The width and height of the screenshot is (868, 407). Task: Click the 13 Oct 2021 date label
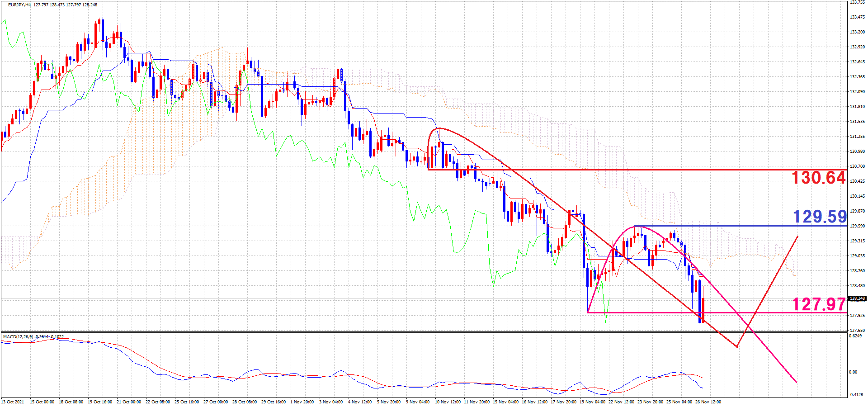tap(13, 402)
